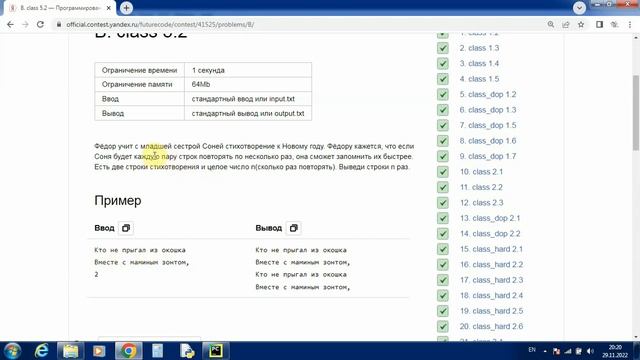This screenshot has height=360, width=640.
Task: Click the '64Mb' memory limit cell
Action: click(248, 84)
